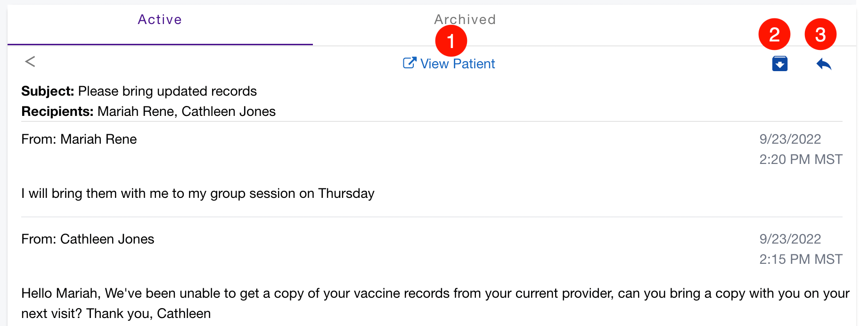868x326 pixels.
Task: Click the Recipients line
Action: pyautogui.click(x=148, y=111)
